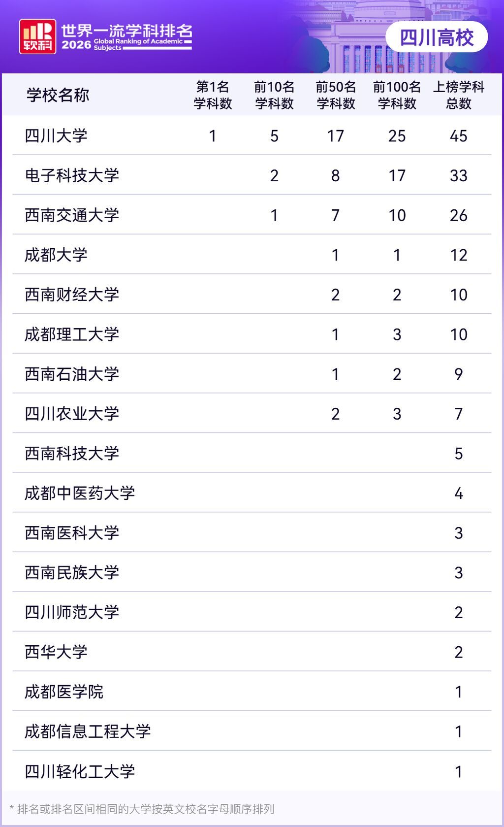Click the 成都信息工程大学 row
This screenshot has width=504, height=827.
coord(252,731)
